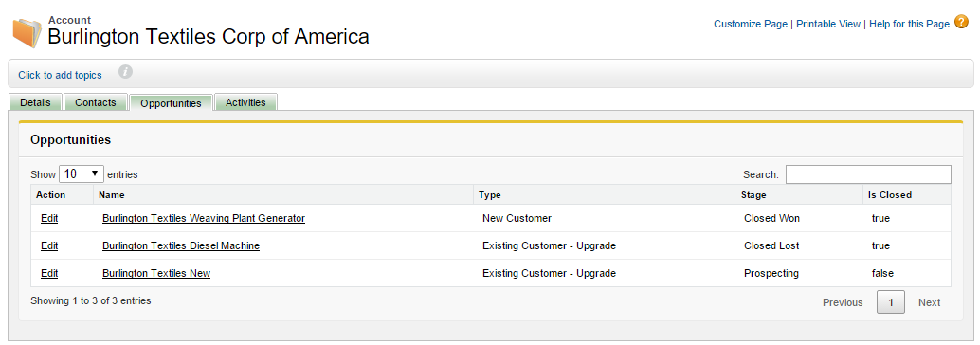Screen dimensions: 980x345
Task: Sort by the Action column header
Action: pos(62,194)
